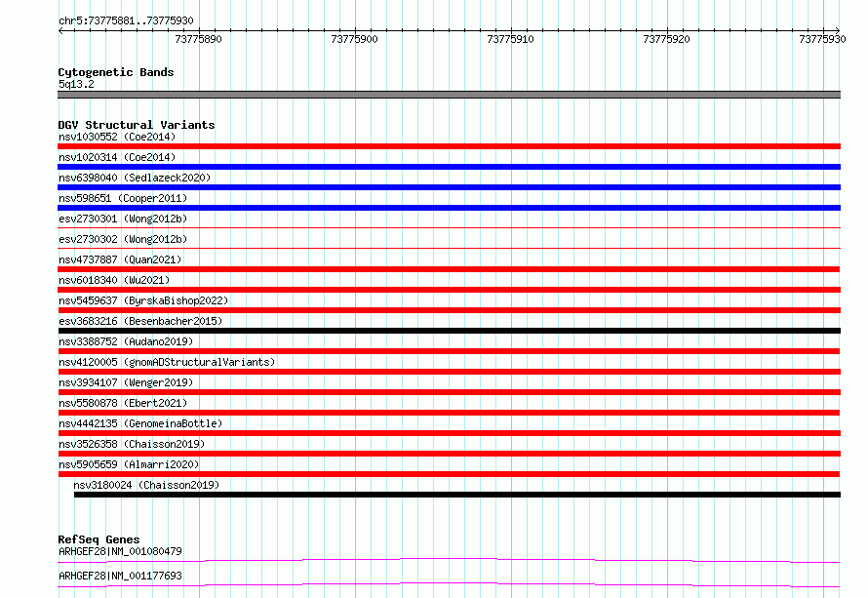
Task: Click the red bar under nsv6018340
Action: click(x=449, y=290)
